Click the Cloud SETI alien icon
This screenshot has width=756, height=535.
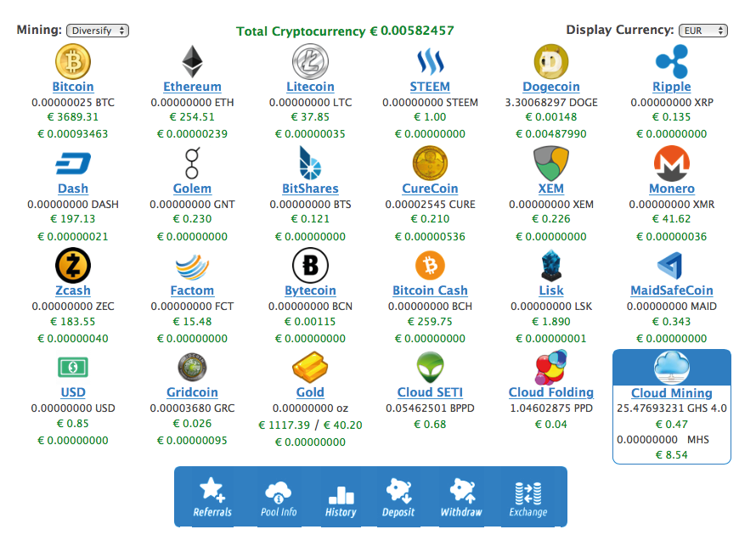[x=430, y=368]
